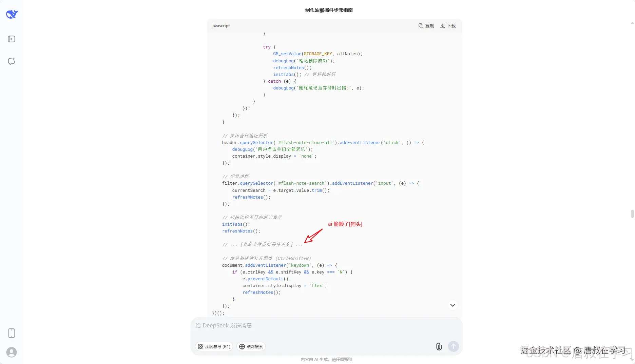635x364 pixels.
Task: Open the user profile avatar
Action: point(12,352)
